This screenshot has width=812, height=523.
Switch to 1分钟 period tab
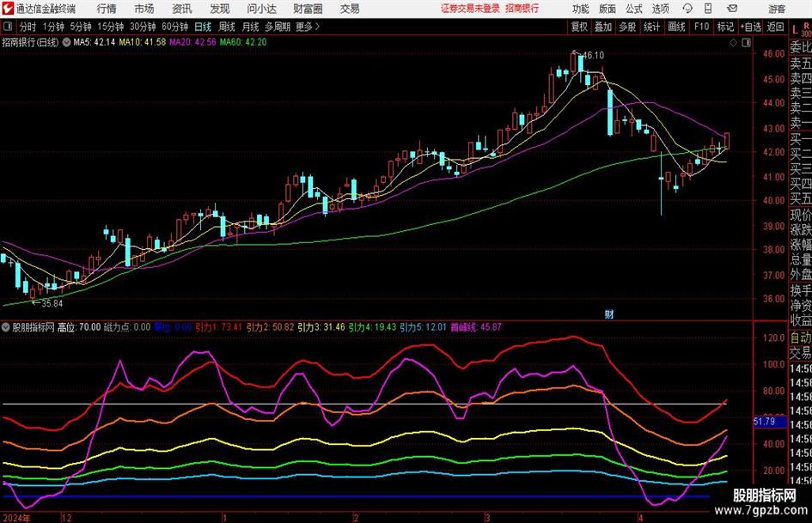tap(52, 27)
